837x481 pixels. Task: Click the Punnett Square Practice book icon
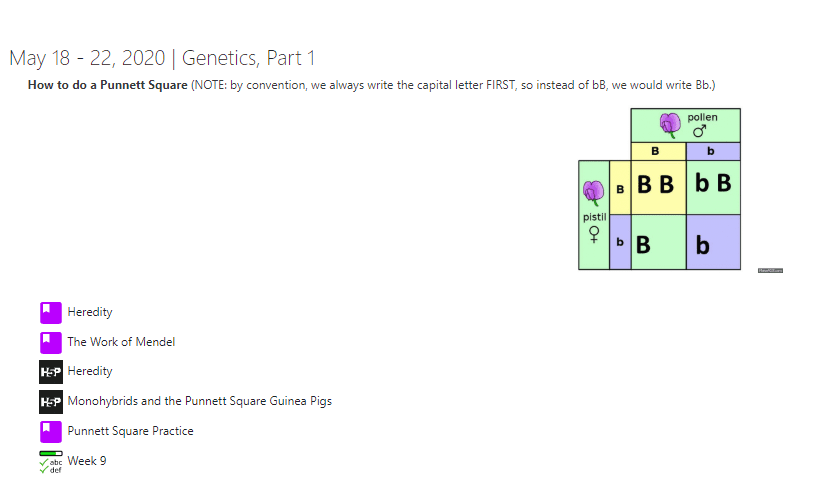point(51,431)
